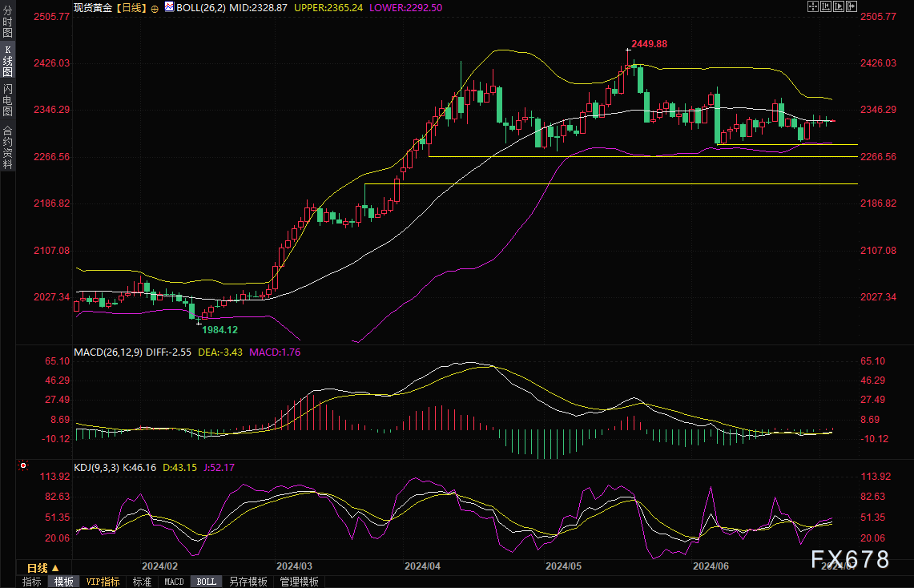The height and width of the screenshot is (588, 914).
Task: Click the BOLL indicator chart icon
Action: [x=169, y=7]
